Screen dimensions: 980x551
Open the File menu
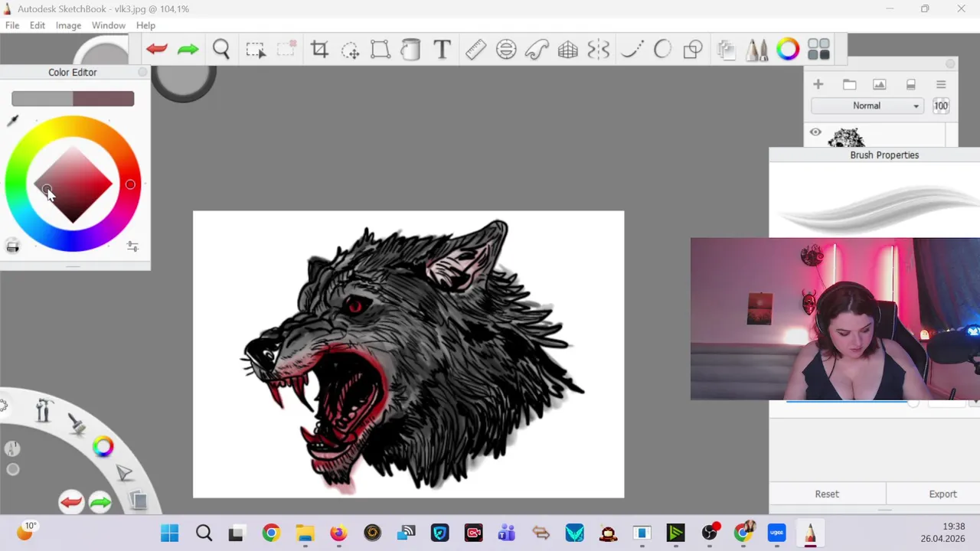pyautogui.click(x=12, y=25)
